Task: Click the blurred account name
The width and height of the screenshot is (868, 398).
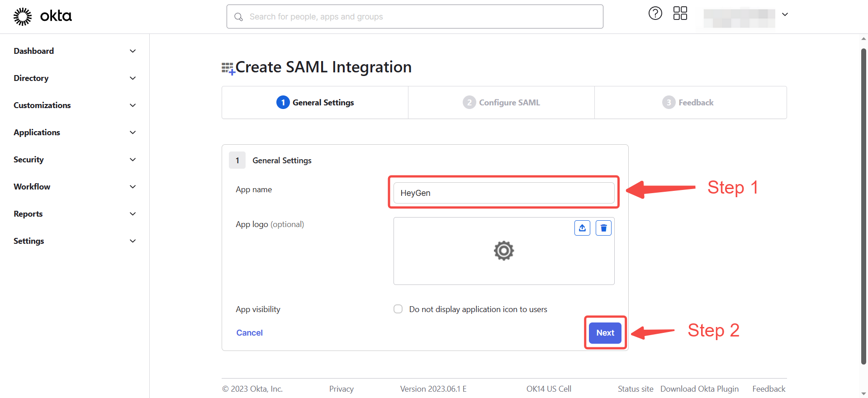Action: (x=739, y=18)
